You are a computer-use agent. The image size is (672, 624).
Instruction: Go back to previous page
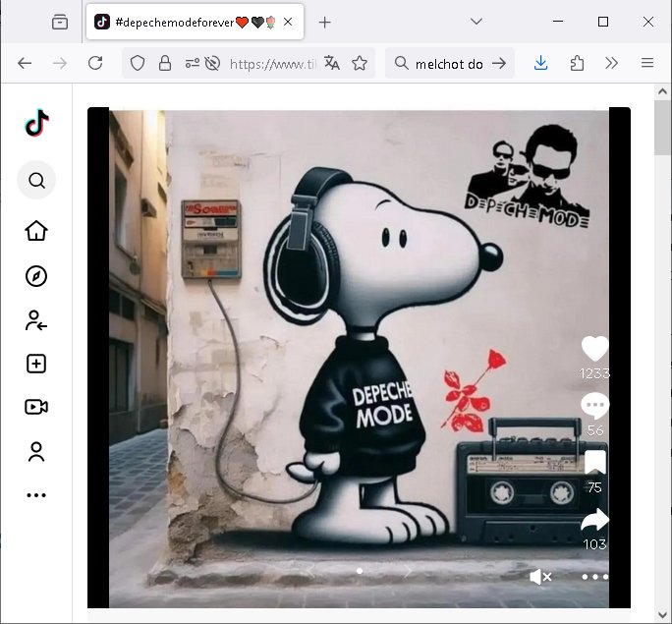[25, 64]
